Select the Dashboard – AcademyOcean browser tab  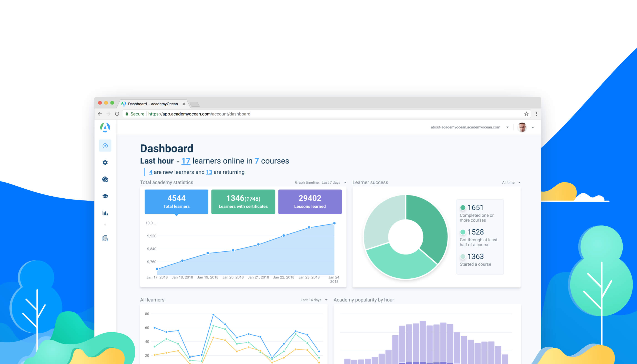(153, 104)
